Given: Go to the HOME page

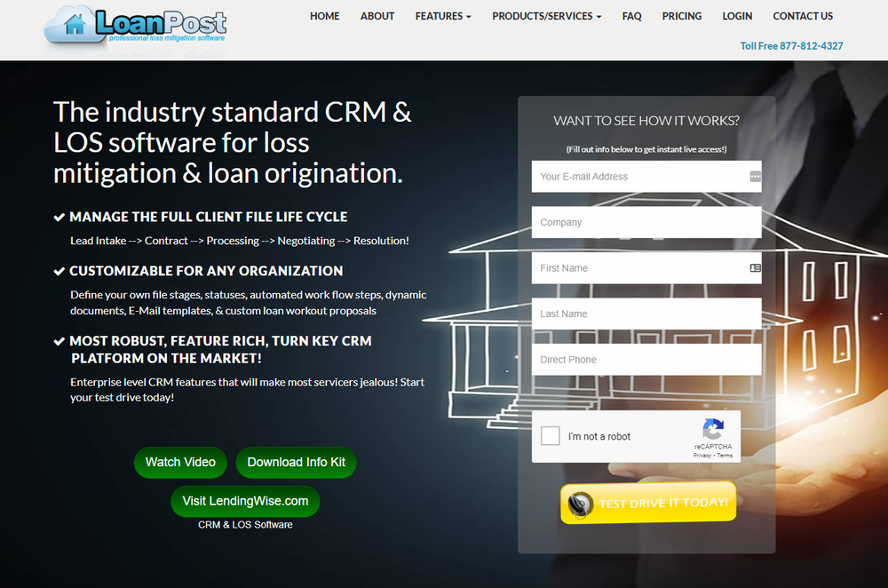Looking at the screenshot, I should [x=324, y=16].
